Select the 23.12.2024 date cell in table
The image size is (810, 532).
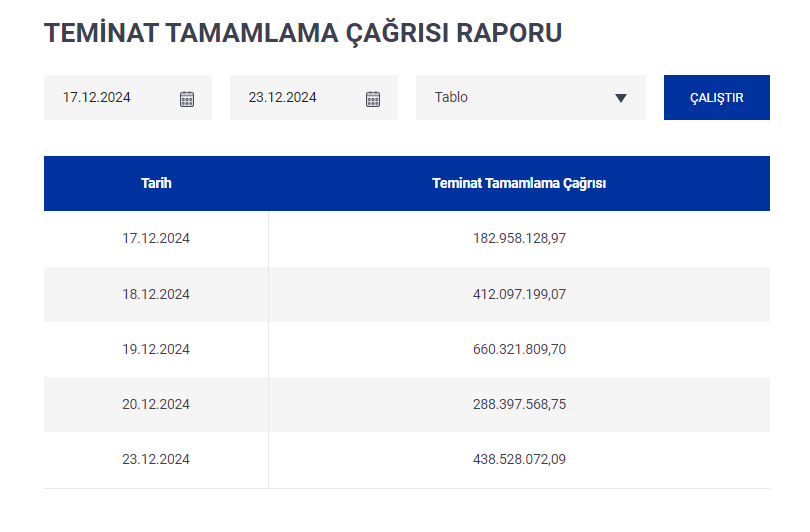156,460
